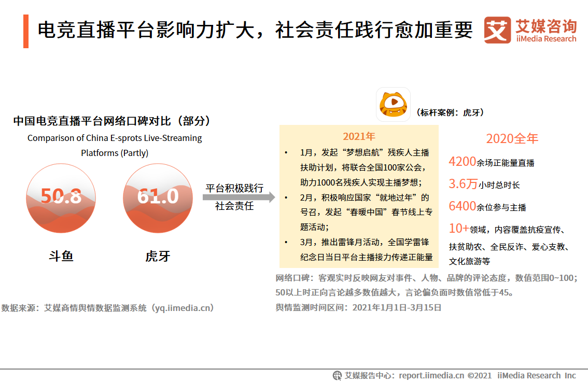Click the 艾媒报告中心 footer icon

(338, 373)
